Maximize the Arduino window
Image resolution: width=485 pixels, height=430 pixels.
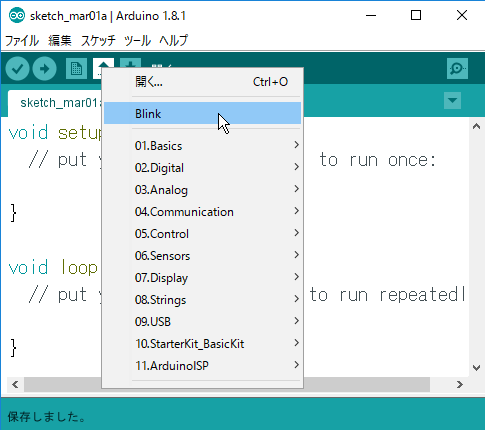pyautogui.click(x=416, y=15)
